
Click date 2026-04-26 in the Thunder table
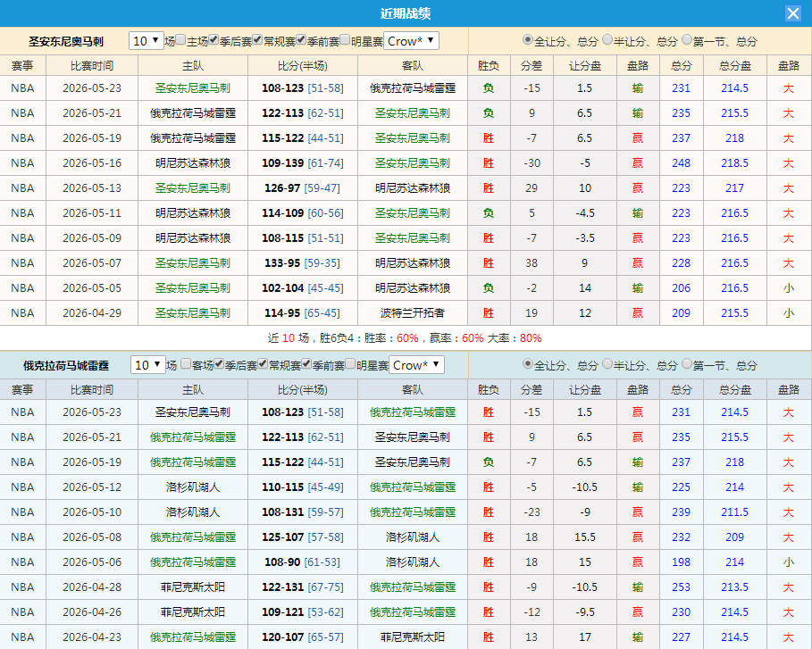pyautogui.click(x=92, y=612)
